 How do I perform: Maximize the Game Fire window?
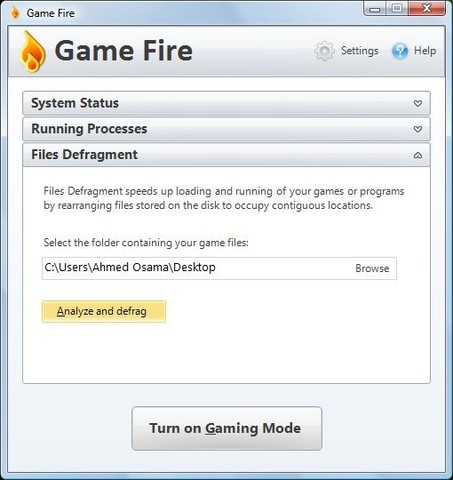[397, 9]
